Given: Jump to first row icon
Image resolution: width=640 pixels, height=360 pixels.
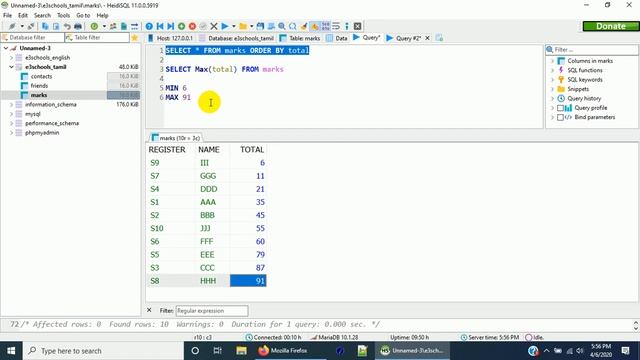Looking at the screenshot, I should pos(160,26).
